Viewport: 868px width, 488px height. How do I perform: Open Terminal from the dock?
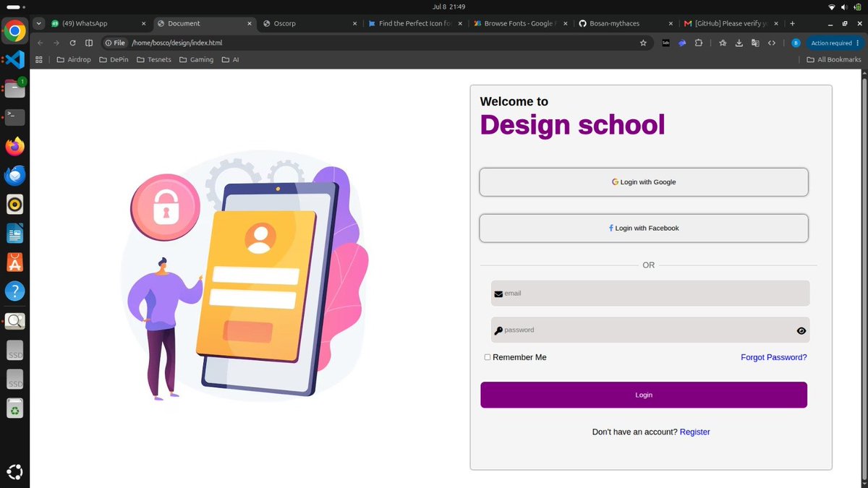[14, 117]
